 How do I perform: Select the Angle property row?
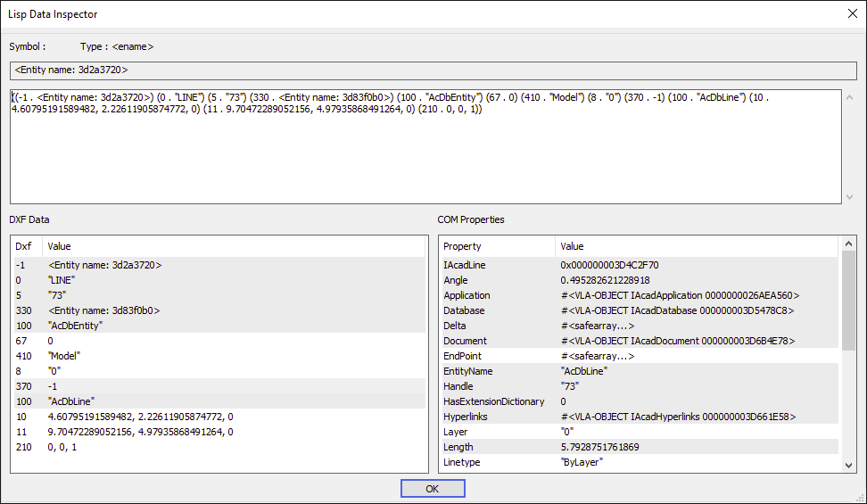(x=640, y=280)
